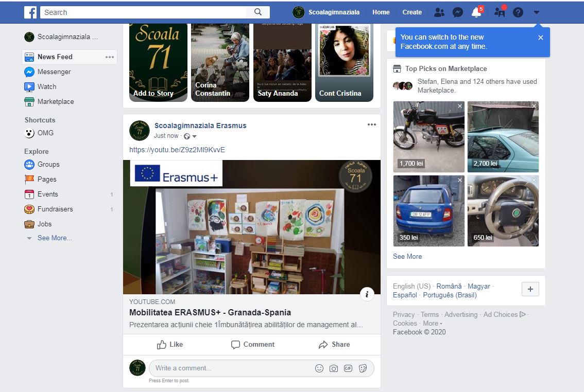Open the Scoalagimnaziala profile in left sidebar

[x=61, y=37]
